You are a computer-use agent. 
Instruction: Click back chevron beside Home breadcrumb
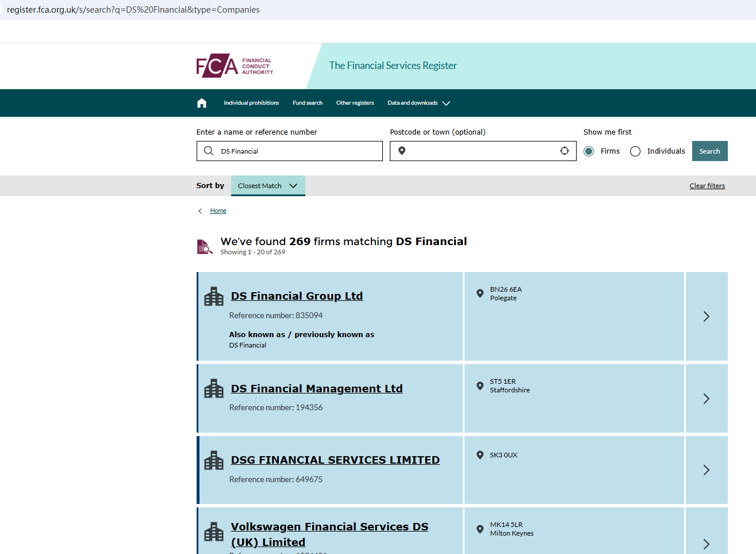[x=200, y=211]
